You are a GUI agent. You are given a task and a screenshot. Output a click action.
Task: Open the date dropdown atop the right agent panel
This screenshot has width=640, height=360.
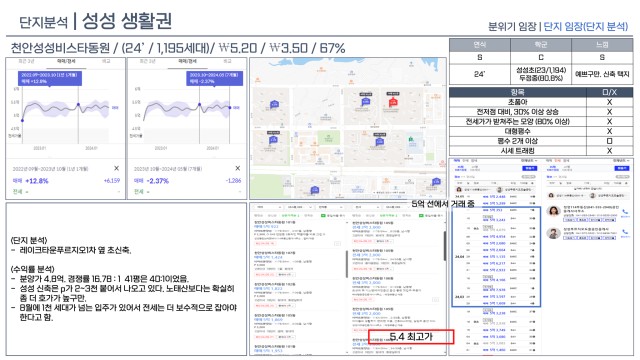622,160
